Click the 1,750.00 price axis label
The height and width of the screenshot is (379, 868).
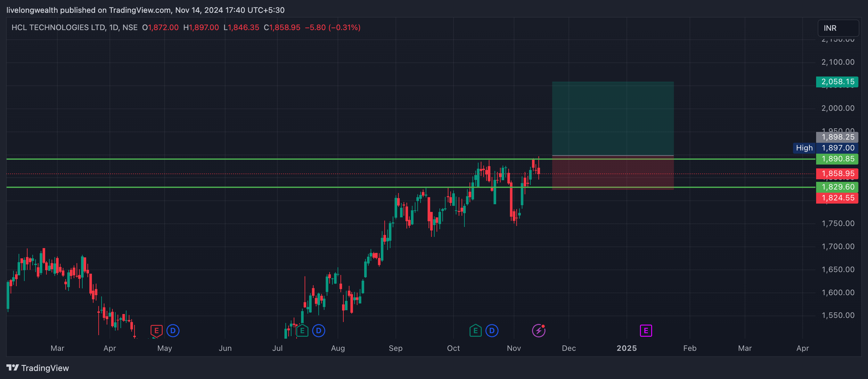click(x=838, y=224)
